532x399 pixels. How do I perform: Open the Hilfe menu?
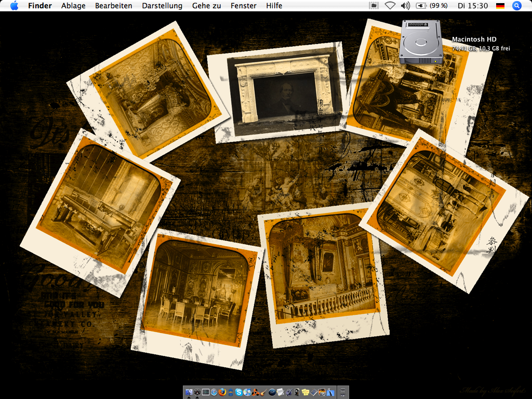tap(274, 6)
